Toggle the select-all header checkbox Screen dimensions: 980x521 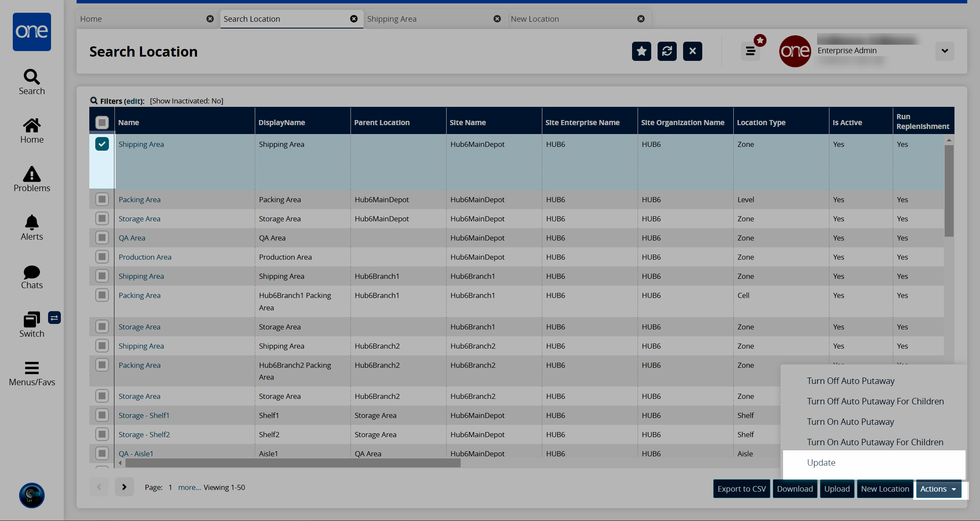click(102, 123)
